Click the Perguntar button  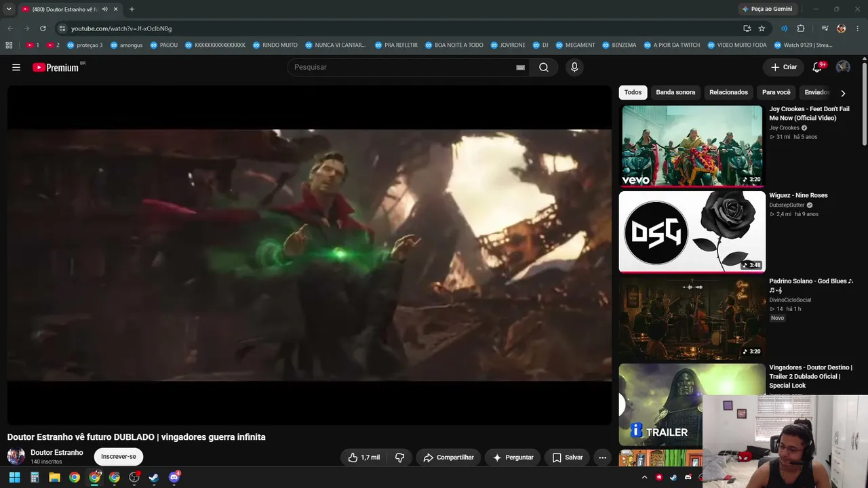[x=513, y=457]
